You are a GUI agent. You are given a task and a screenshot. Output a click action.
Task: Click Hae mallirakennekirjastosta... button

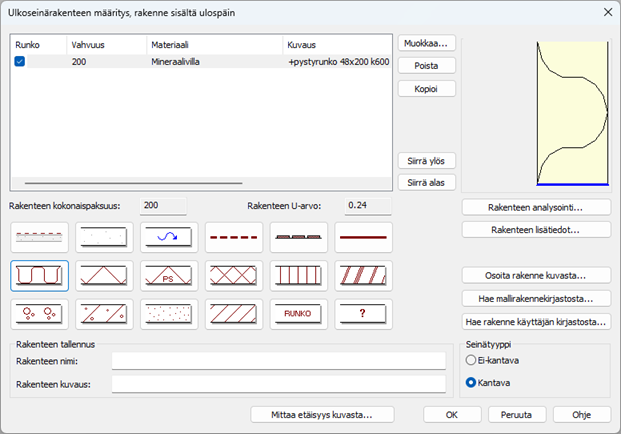click(x=535, y=298)
